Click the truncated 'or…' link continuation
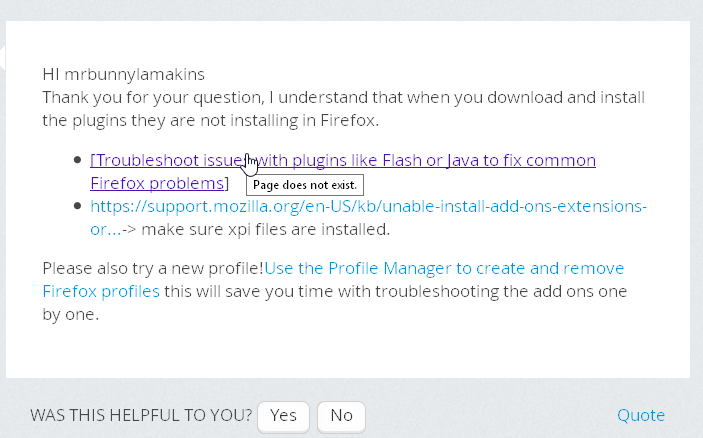This screenshot has height=438, width=703. 106,230
